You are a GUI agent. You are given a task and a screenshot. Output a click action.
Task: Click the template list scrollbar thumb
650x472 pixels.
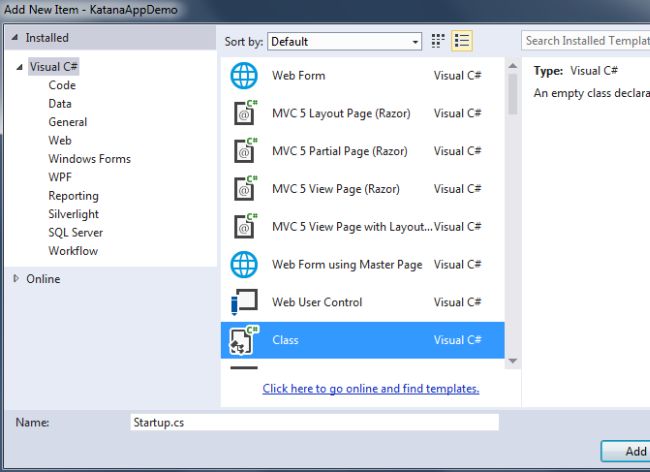(513, 94)
